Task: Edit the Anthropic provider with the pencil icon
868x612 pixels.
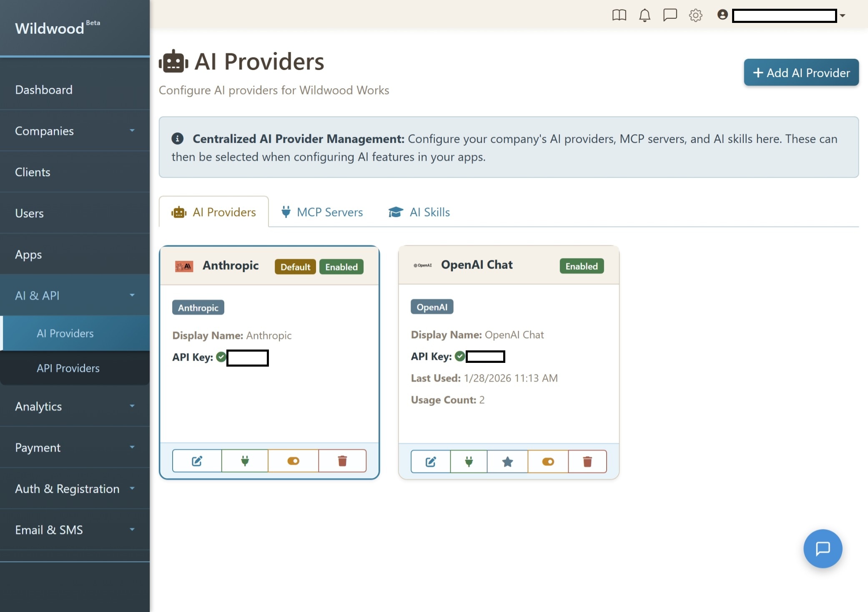Action: pyautogui.click(x=196, y=461)
